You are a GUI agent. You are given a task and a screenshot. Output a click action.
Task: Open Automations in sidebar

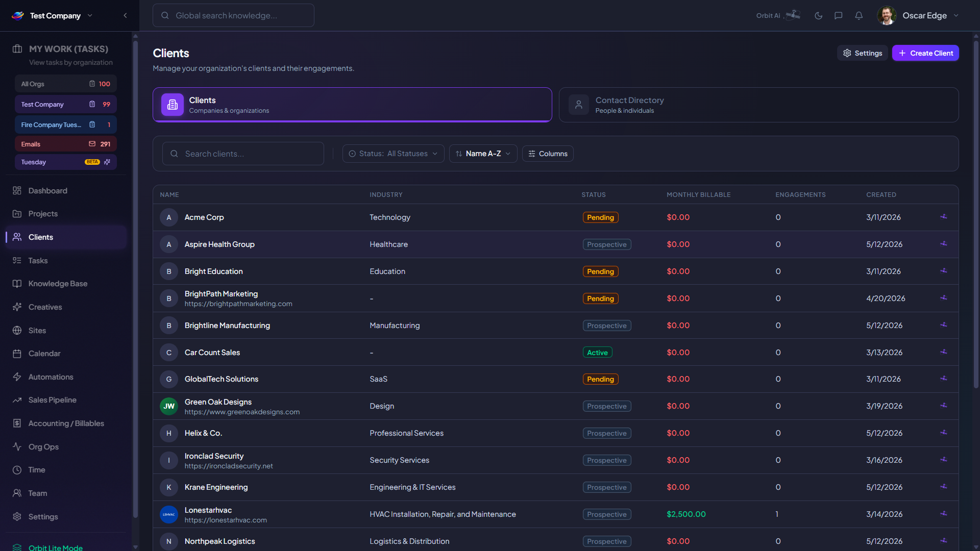[66, 377]
